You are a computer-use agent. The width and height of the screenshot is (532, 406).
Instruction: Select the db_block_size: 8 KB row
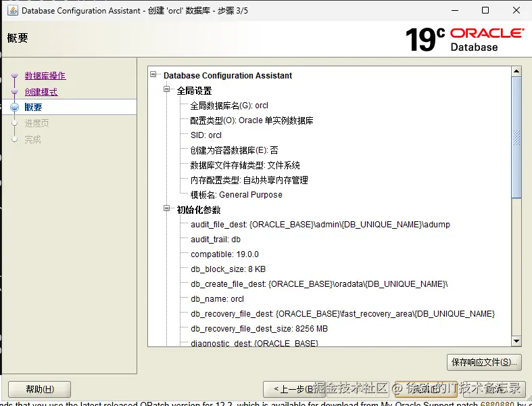pyautogui.click(x=228, y=269)
